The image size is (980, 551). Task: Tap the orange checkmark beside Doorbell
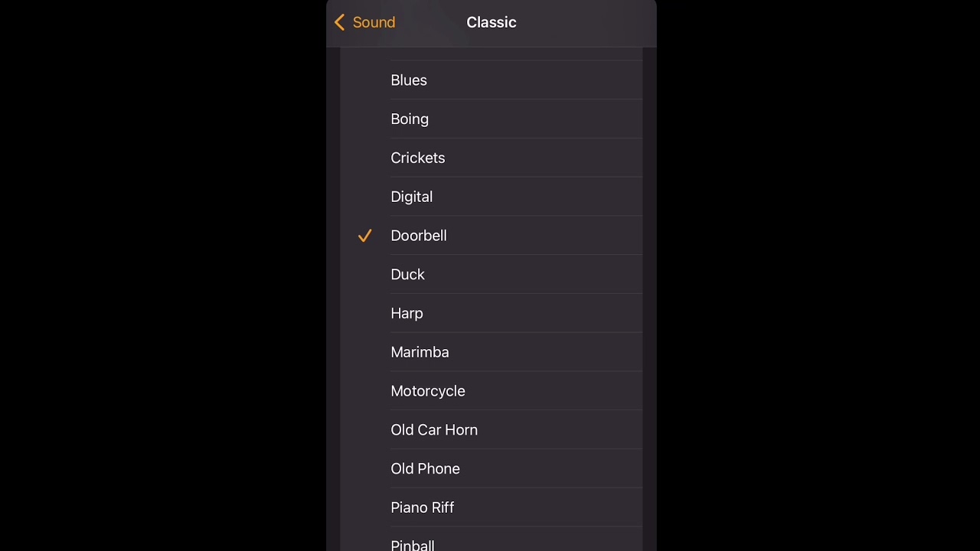coord(364,236)
